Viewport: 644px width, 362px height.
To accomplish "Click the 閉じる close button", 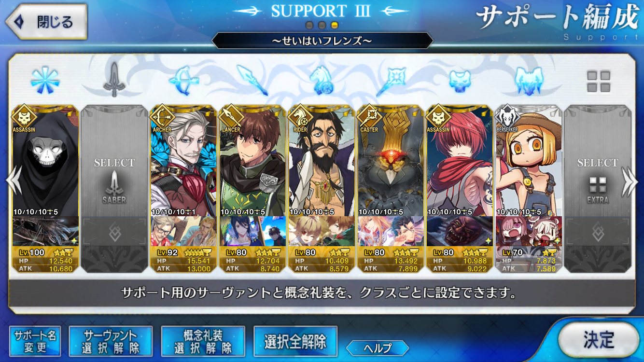I will (x=46, y=22).
